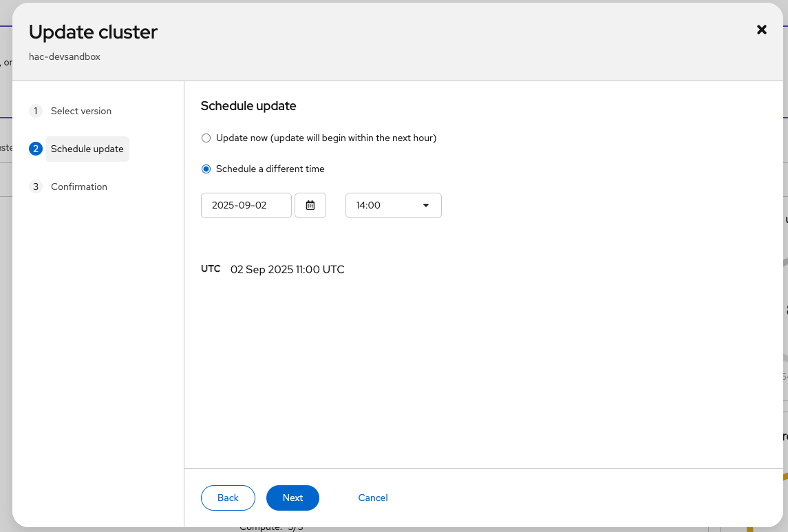The width and height of the screenshot is (788, 532).
Task: Close the Update cluster dialog
Action: tap(761, 30)
